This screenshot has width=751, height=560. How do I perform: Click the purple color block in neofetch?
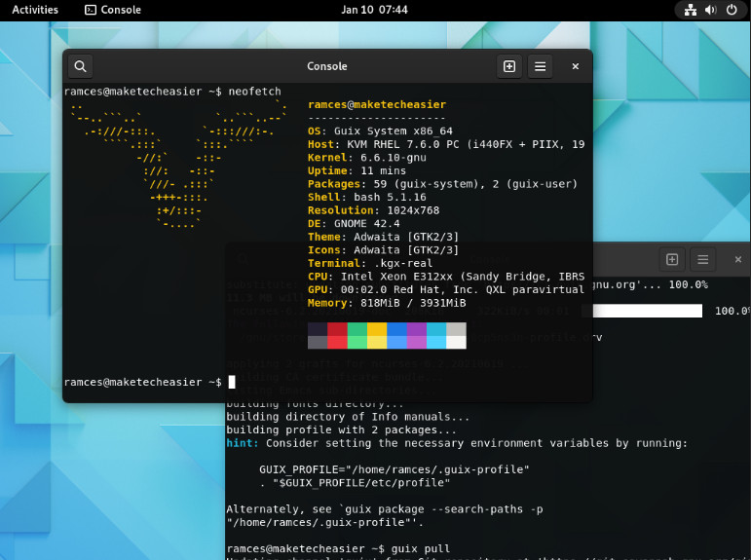(x=417, y=328)
